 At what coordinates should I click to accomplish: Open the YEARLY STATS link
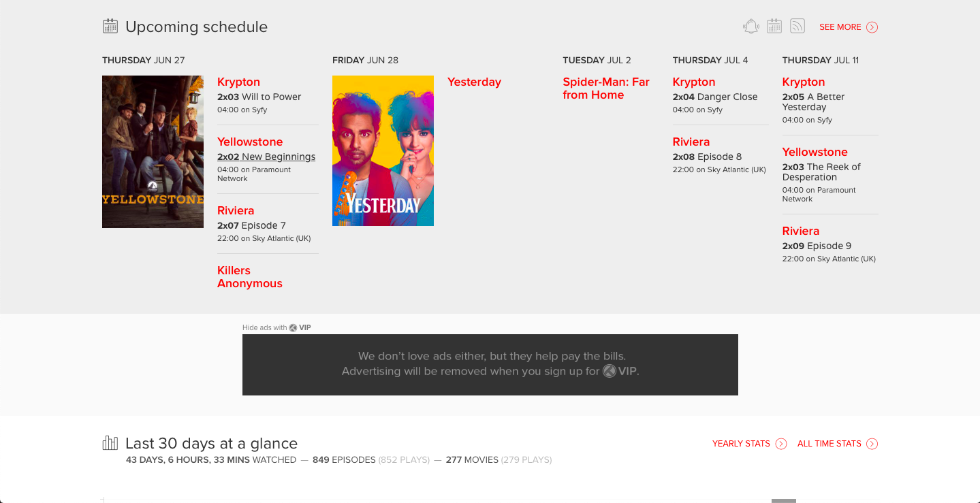(741, 444)
